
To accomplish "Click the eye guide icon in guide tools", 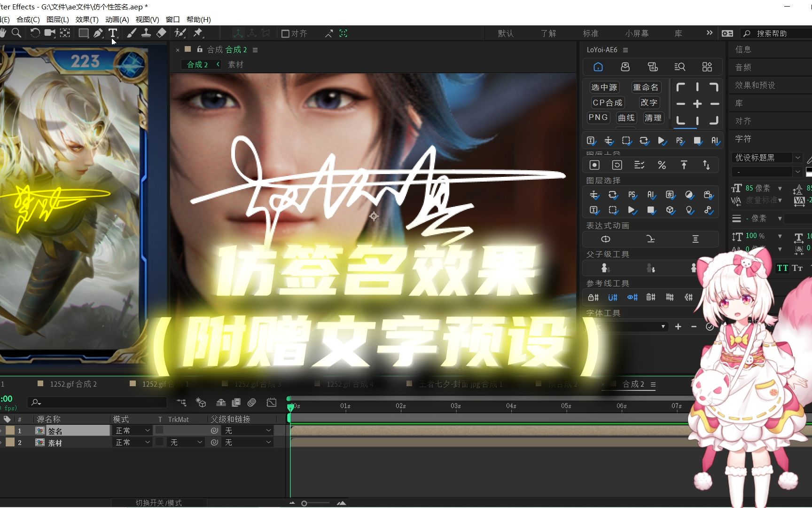I will (x=632, y=297).
